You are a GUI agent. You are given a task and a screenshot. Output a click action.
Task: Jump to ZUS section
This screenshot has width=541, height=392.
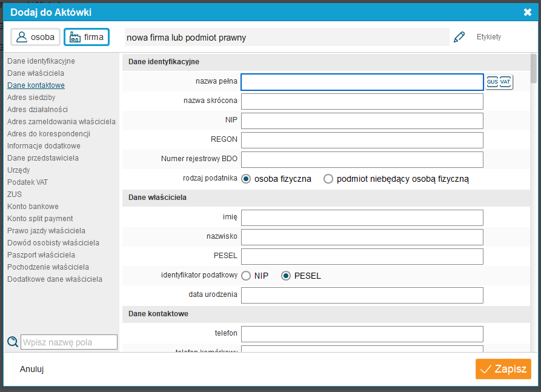[15, 194]
